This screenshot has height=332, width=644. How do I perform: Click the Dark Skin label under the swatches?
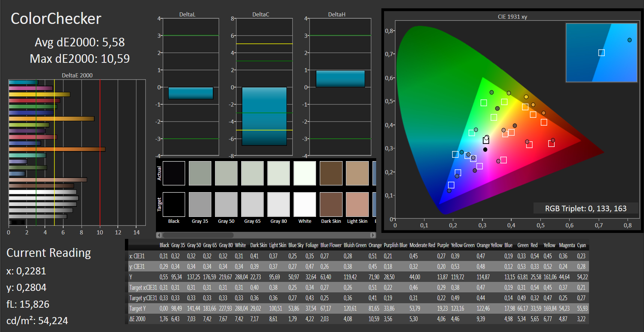331,221
